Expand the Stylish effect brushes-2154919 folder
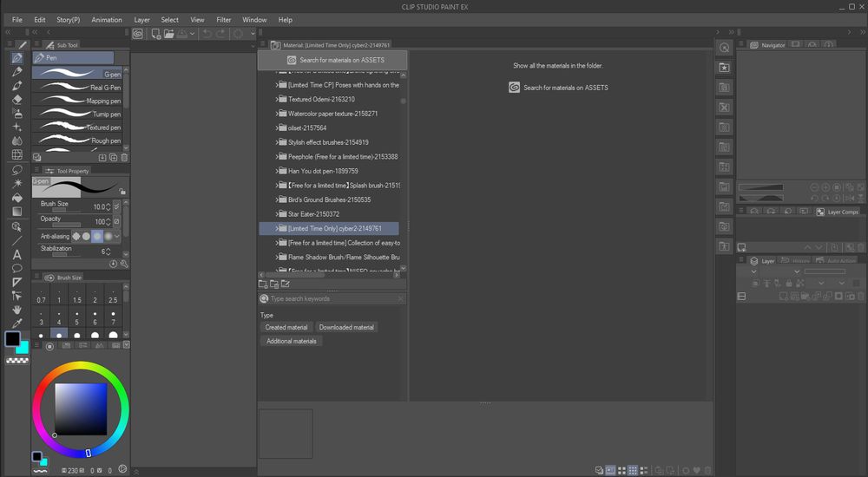Image resolution: width=868 pixels, height=477 pixels. [x=276, y=142]
